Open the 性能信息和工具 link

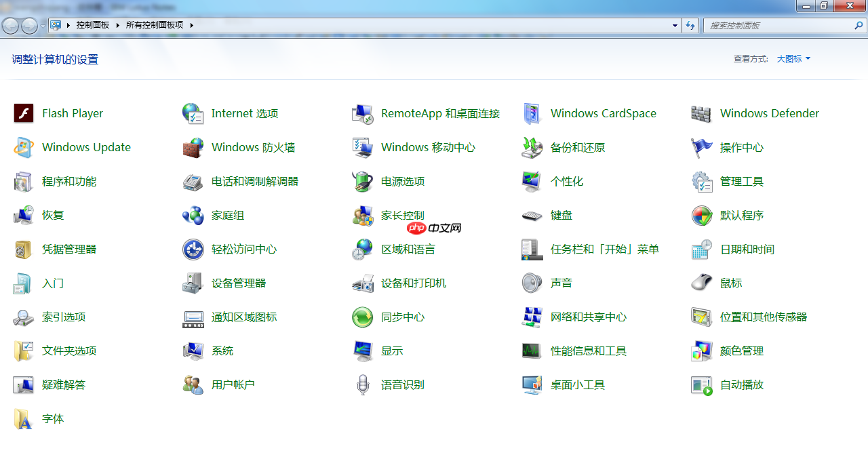tap(589, 351)
